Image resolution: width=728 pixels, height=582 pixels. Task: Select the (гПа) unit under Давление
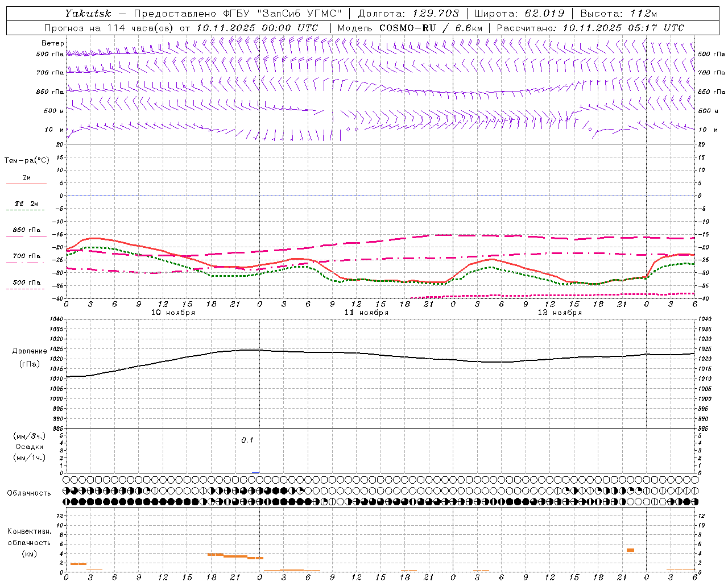(30, 364)
